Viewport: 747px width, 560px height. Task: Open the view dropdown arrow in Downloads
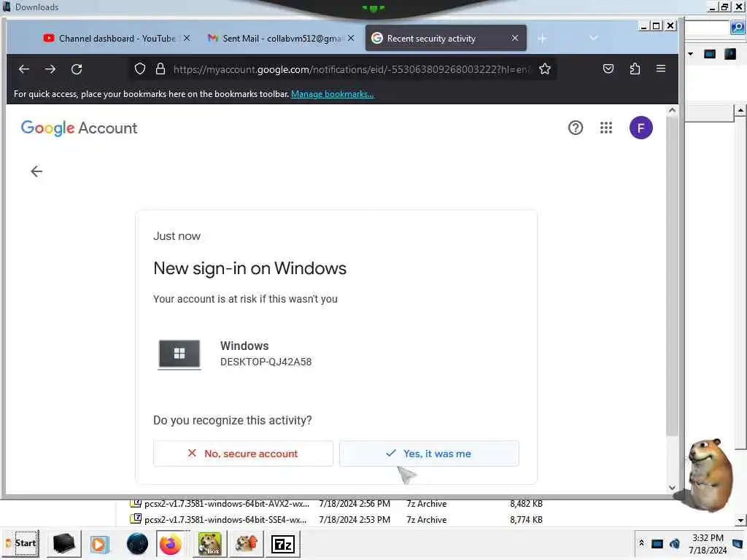691,54
